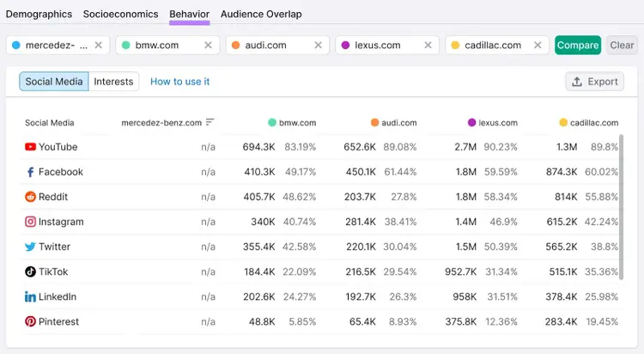Screen dimensions: 644x354
Task: Click the LinkedIn logo icon
Action: coord(30,296)
